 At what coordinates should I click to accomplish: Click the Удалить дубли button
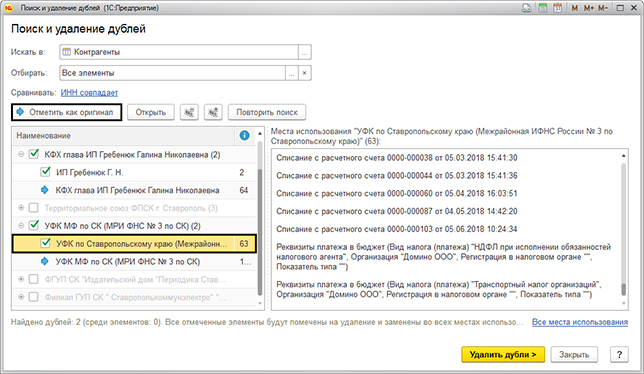(503, 354)
